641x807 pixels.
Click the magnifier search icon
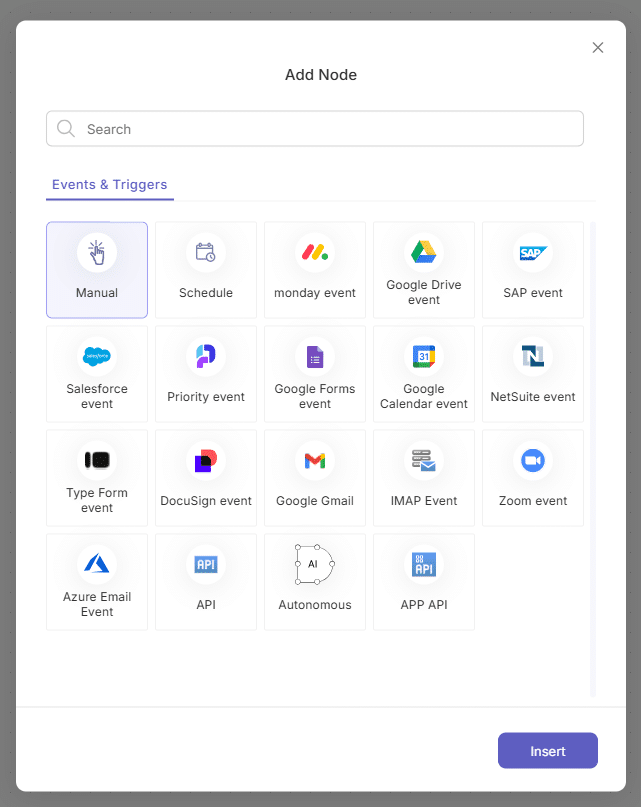click(x=66, y=129)
